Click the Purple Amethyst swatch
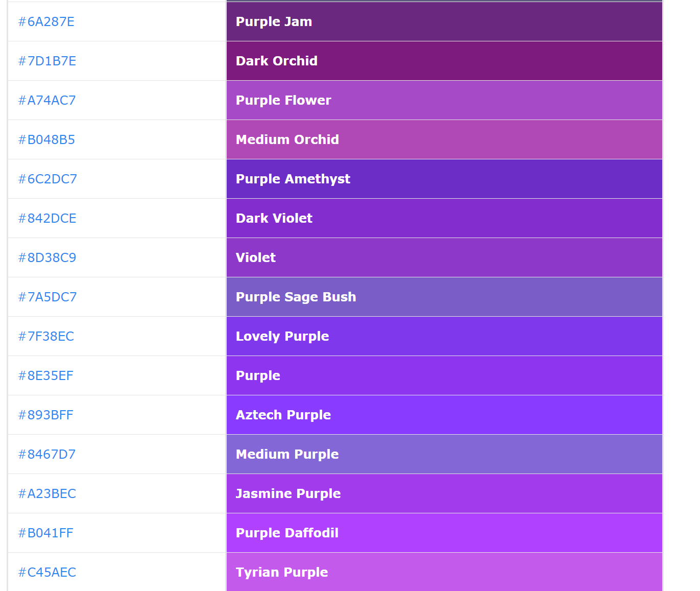The width and height of the screenshot is (700, 591). (x=444, y=179)
